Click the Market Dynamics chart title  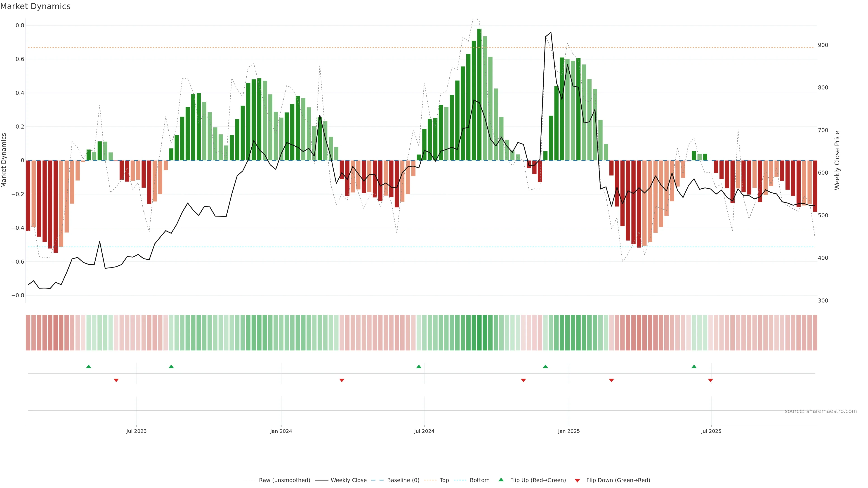35,6
